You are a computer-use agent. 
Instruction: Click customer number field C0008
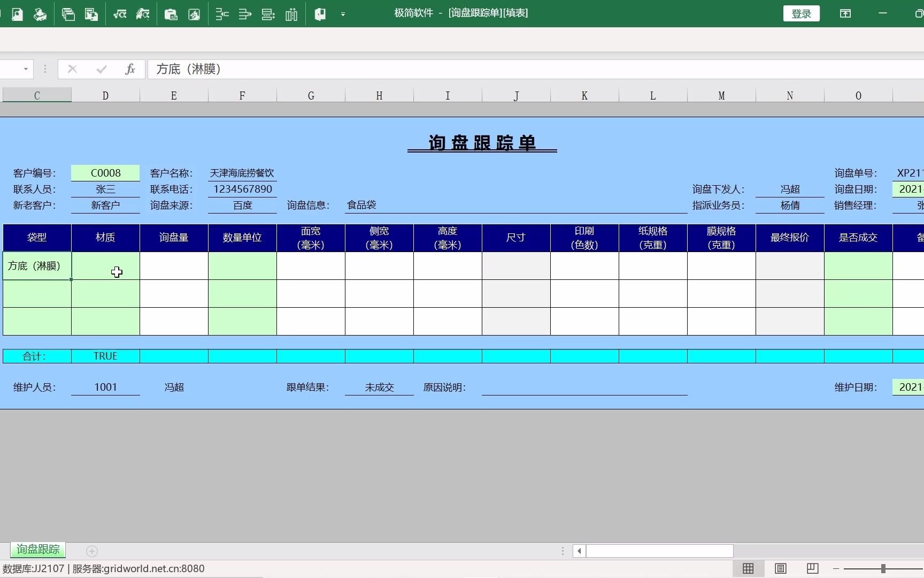point(105,173)
